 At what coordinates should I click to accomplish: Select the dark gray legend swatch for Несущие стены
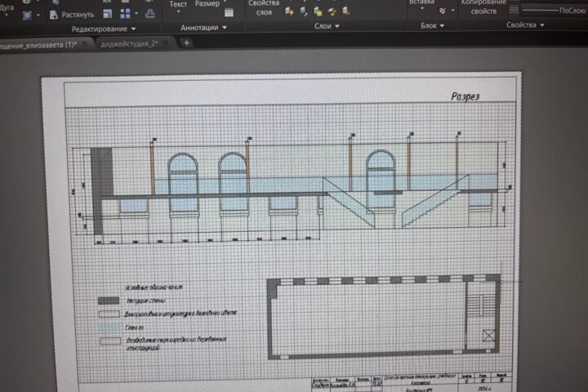[109, 301]
